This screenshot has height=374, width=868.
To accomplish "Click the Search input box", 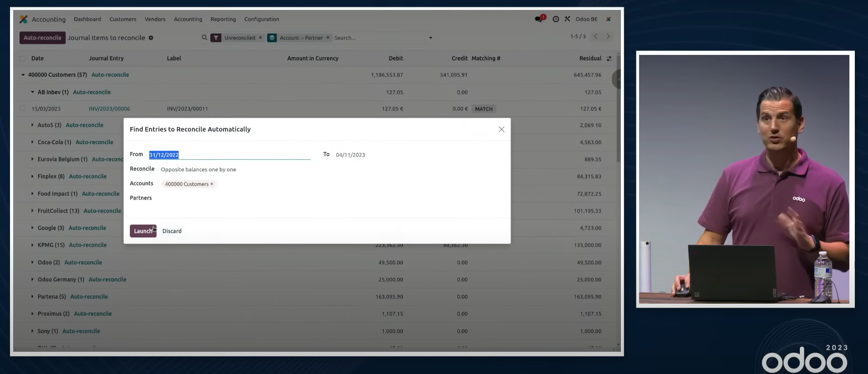I will coord(380,38).
